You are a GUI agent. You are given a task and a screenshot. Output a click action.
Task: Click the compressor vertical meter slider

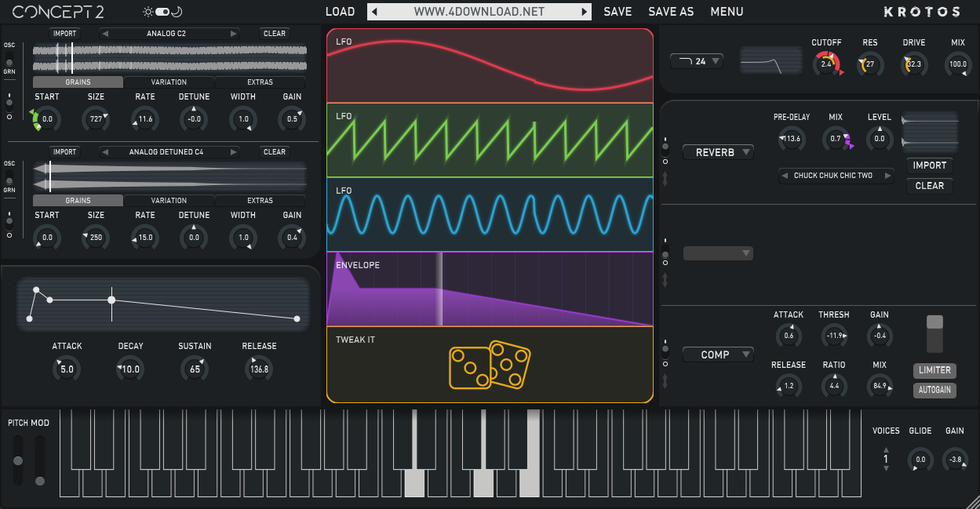click(934, 334)
